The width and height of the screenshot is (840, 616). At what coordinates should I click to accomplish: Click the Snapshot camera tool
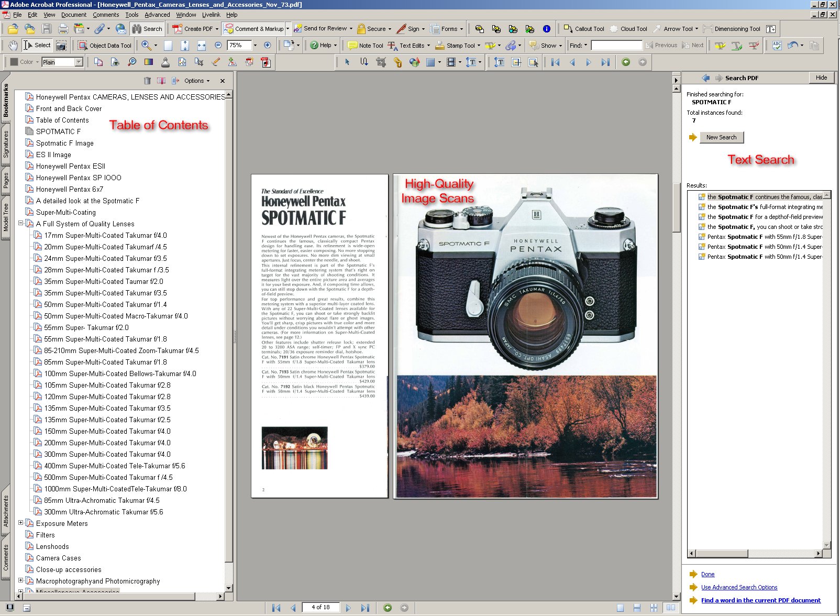[61, 46]
